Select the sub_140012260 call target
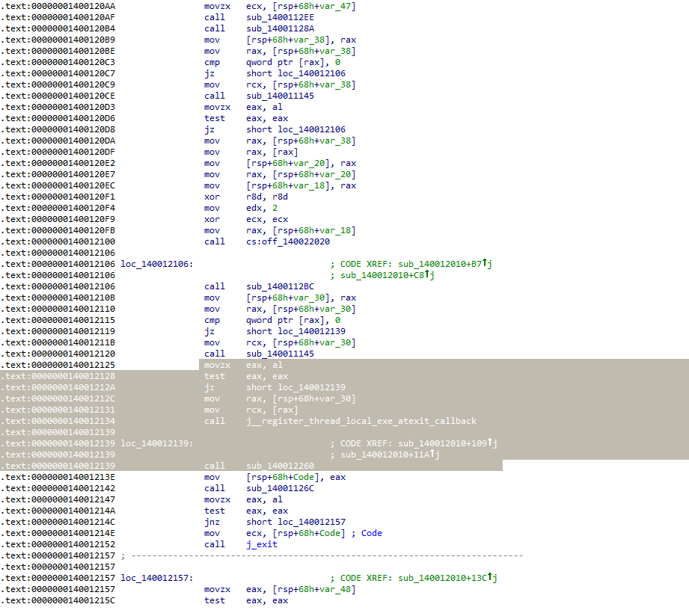Screen dimensions: 689x616 (x=280, y=466)
